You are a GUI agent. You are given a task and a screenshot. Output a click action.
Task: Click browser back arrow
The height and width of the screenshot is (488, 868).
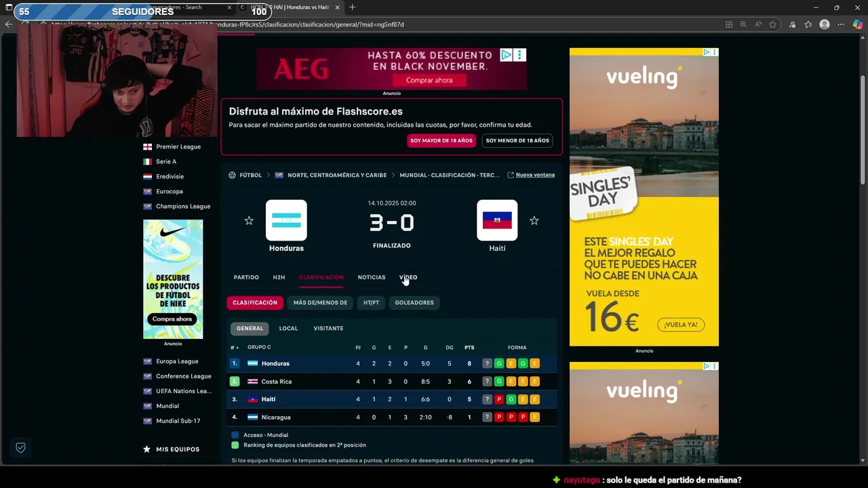[x=9, y=24]
